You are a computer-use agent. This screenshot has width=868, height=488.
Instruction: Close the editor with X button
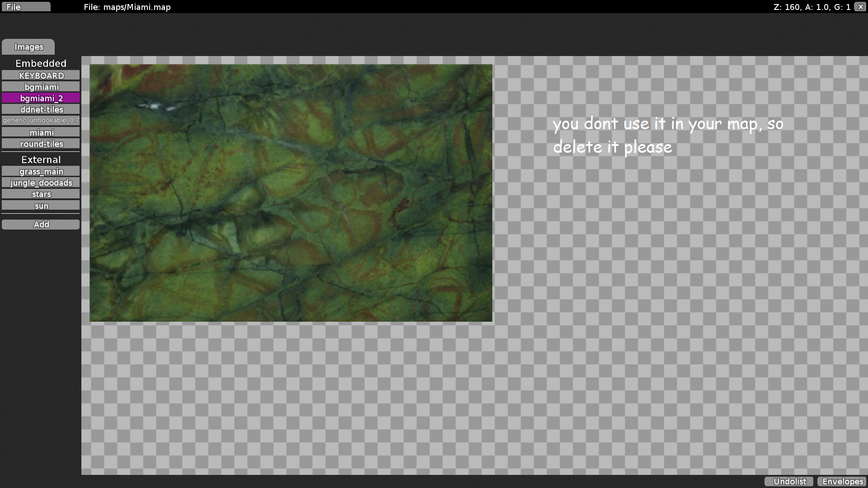point(860,7)
